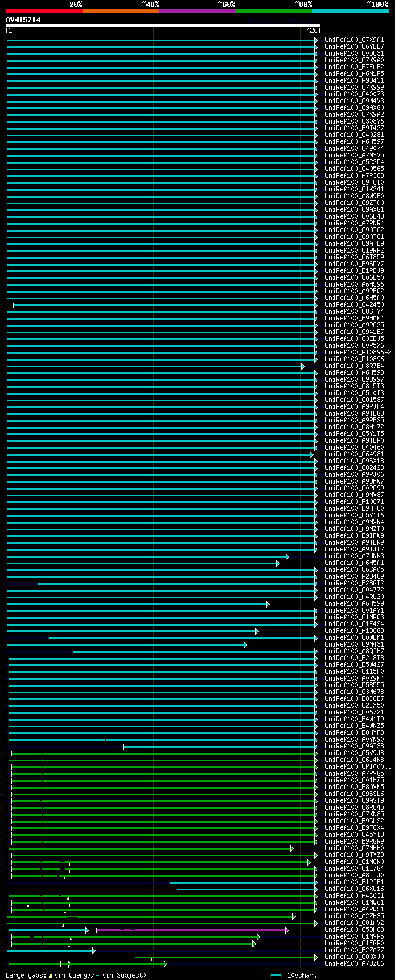Click the cyan ~100% identity legend bar

click(x=351, y=11)
